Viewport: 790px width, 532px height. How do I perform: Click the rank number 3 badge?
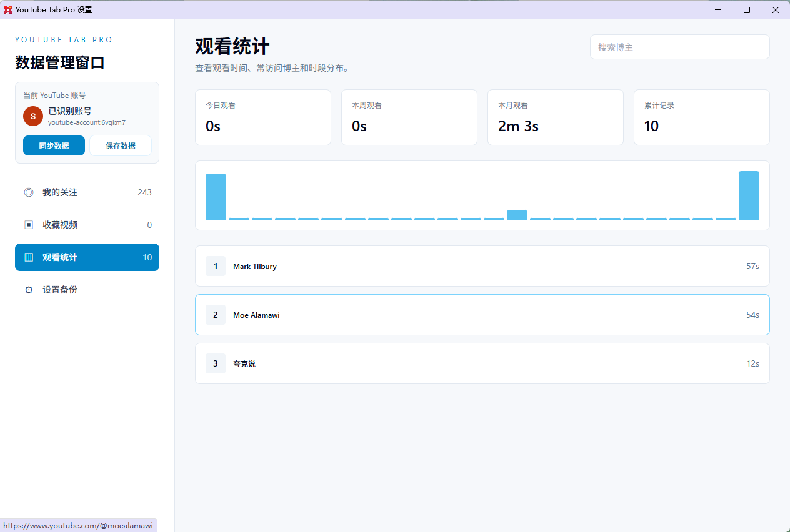(216, 363)
